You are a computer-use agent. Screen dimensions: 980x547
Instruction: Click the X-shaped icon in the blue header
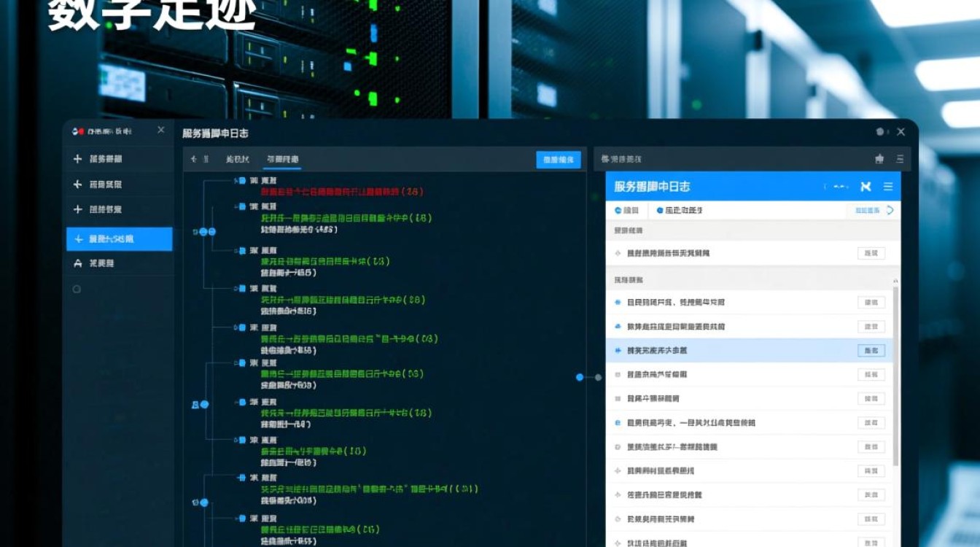click(866, 187)
